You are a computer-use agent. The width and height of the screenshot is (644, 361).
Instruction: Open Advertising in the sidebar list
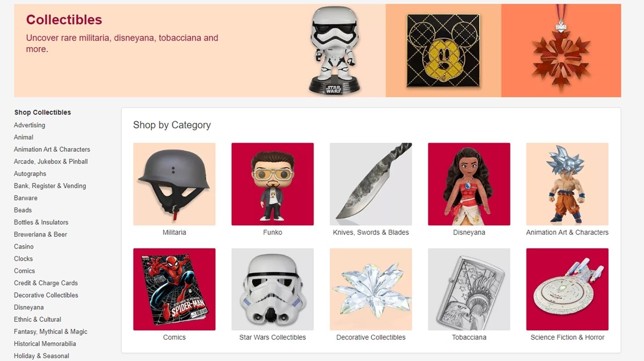[30, 125]
